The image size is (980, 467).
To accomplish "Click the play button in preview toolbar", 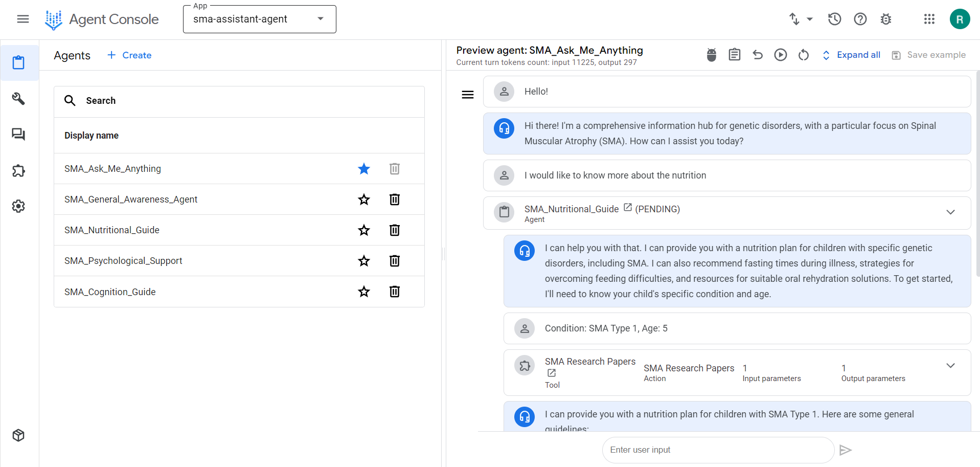I will coord(781,55).
